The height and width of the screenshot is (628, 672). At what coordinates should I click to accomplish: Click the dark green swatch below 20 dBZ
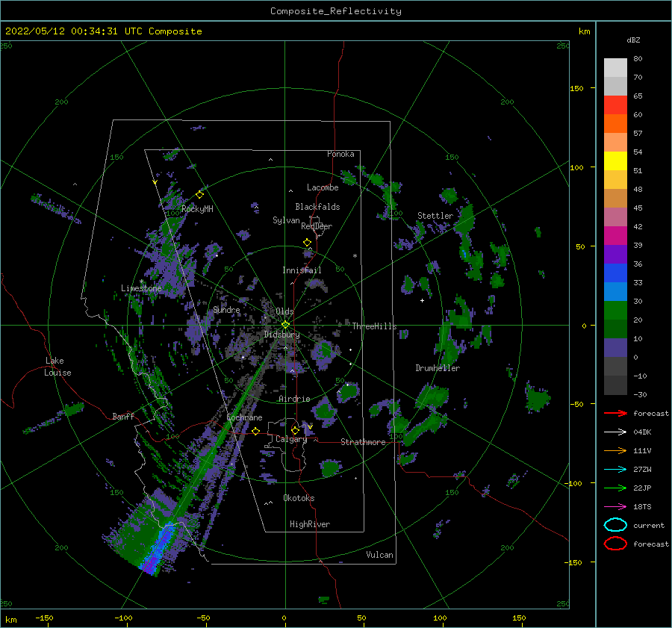click(615, 329)
